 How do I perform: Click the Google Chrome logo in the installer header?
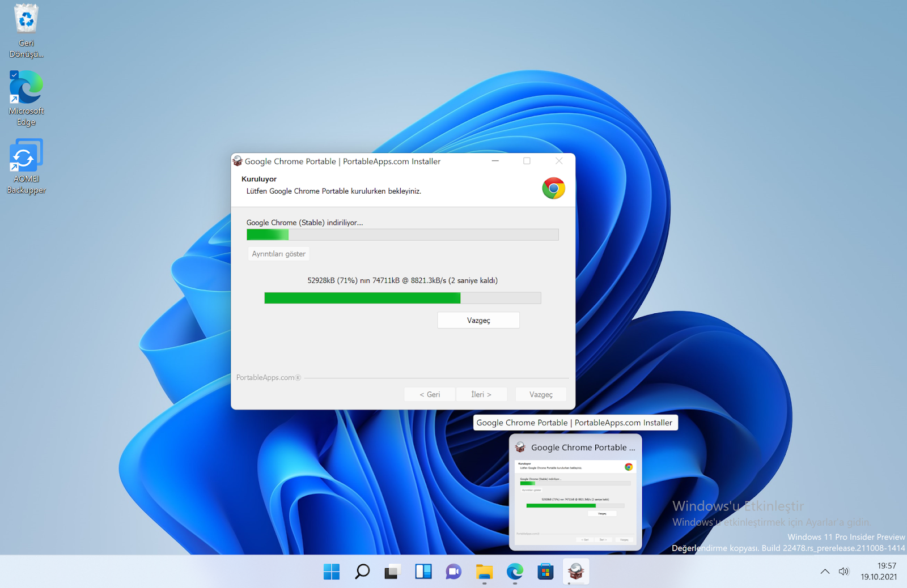tap(553, 188)
